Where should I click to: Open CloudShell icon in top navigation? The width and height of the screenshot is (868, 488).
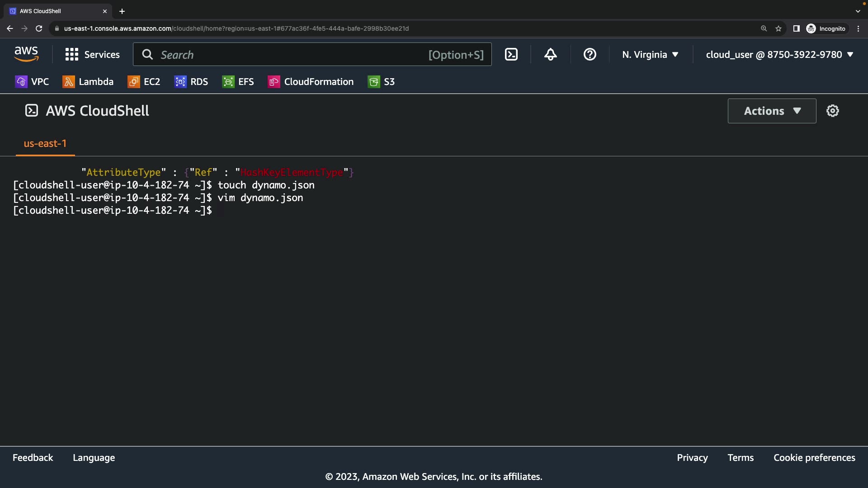511,55
